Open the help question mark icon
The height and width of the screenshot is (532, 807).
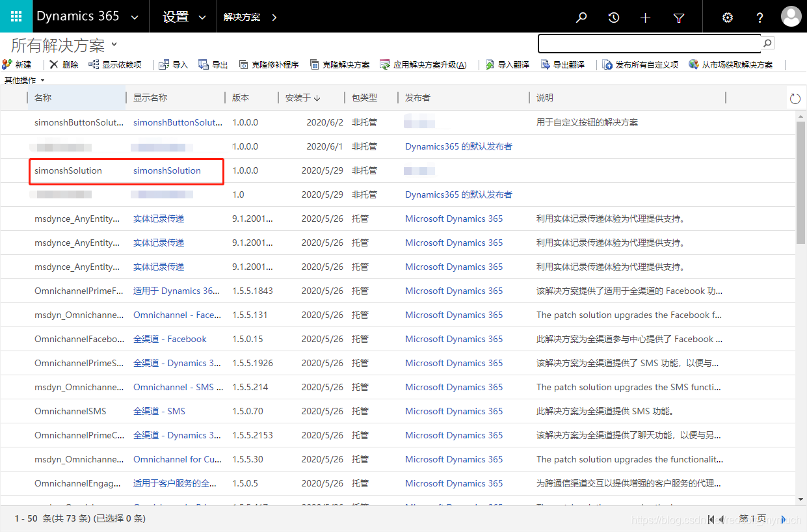760,18
